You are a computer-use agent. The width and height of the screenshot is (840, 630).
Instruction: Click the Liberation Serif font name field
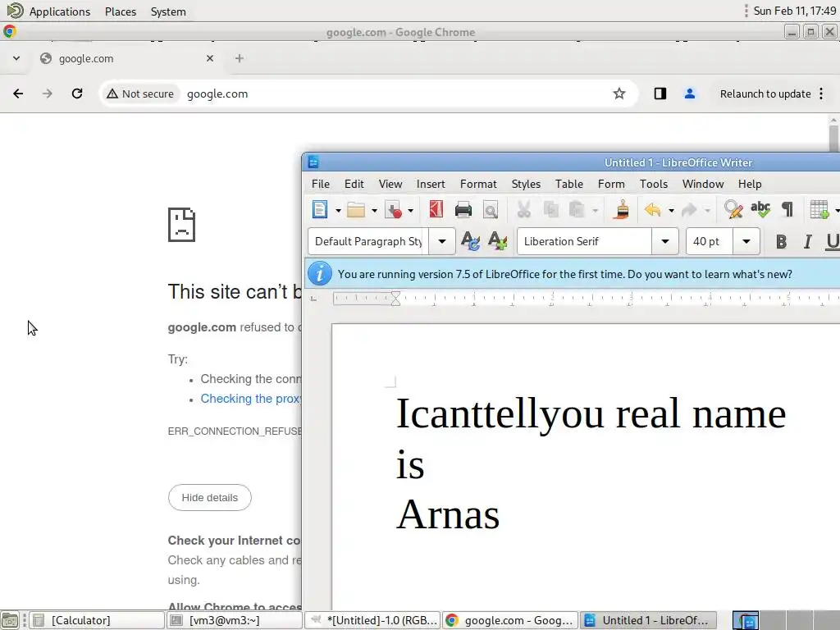click(584, 241)
